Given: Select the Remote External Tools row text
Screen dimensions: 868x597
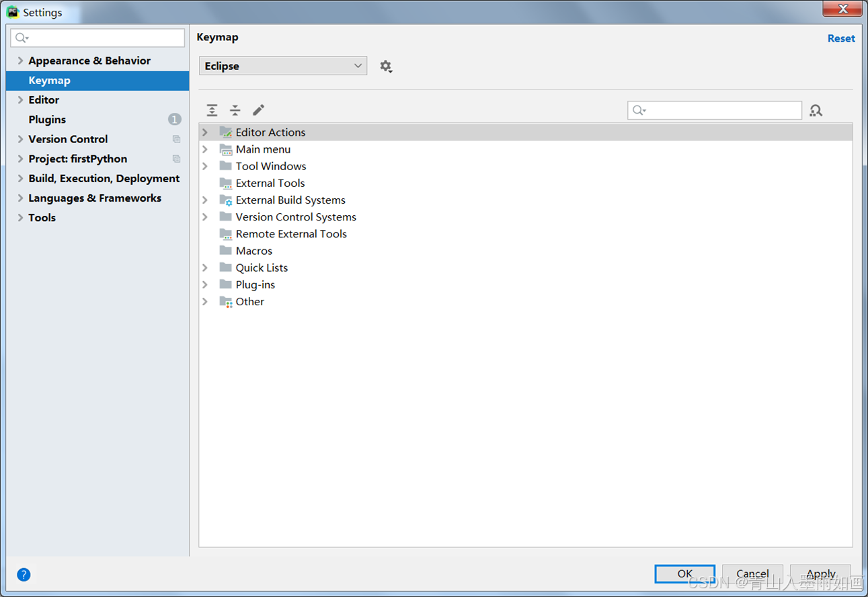Looking at the screenshot, I should (x=291, y=234).
